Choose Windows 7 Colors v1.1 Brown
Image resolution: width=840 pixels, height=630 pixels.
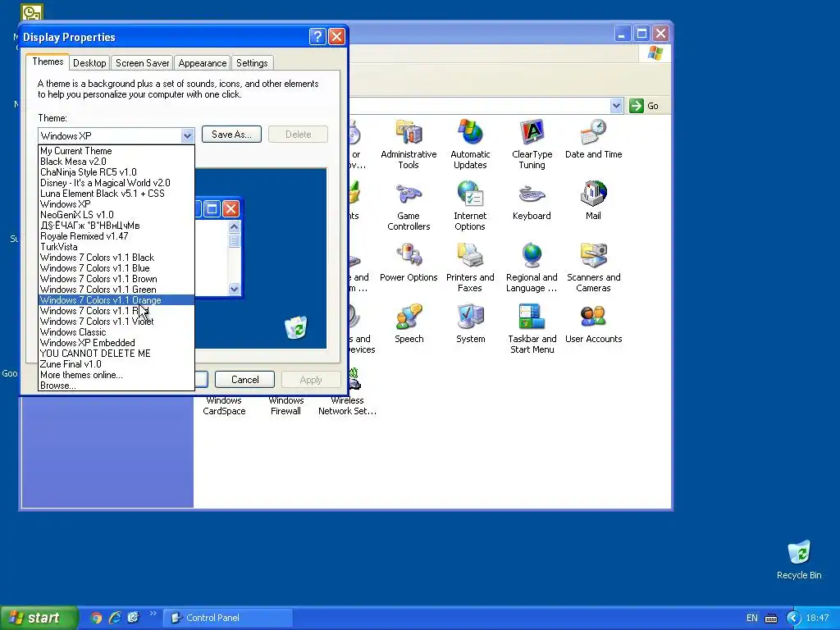click(116, 279)
